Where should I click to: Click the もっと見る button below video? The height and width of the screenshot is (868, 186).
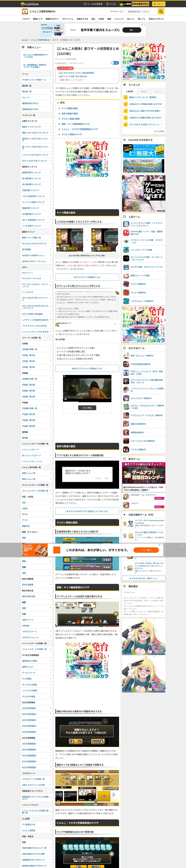(x=87, y=408)
